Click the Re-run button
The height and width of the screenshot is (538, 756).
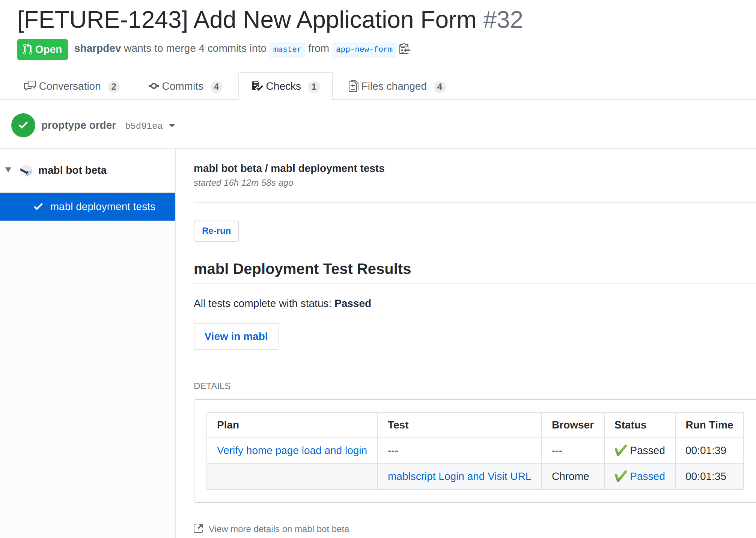tap(216, 231)
